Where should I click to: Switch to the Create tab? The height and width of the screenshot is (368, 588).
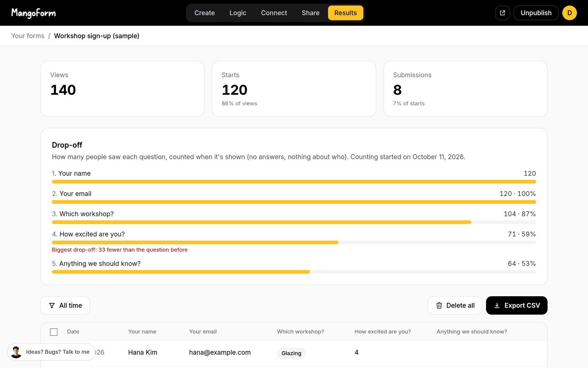(204, 13)
